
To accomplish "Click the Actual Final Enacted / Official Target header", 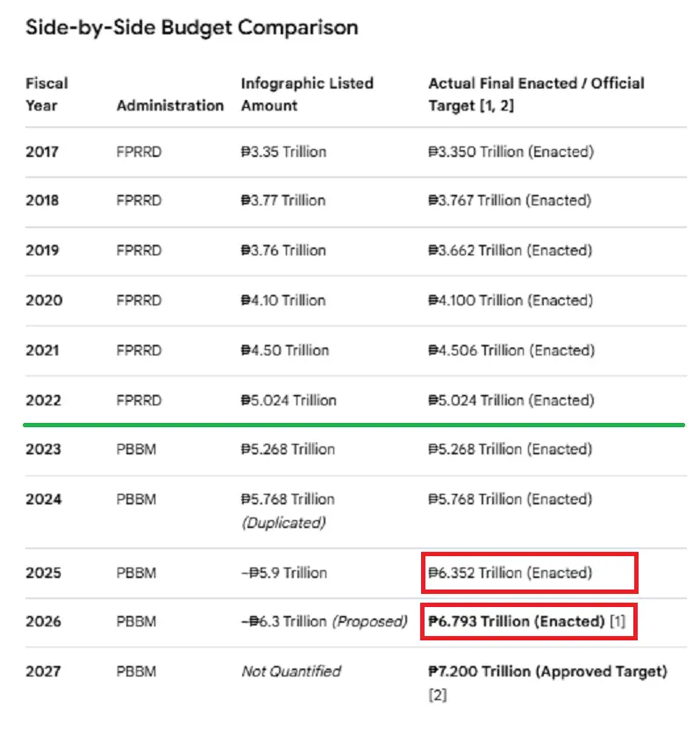I will (x=536, y=95).
